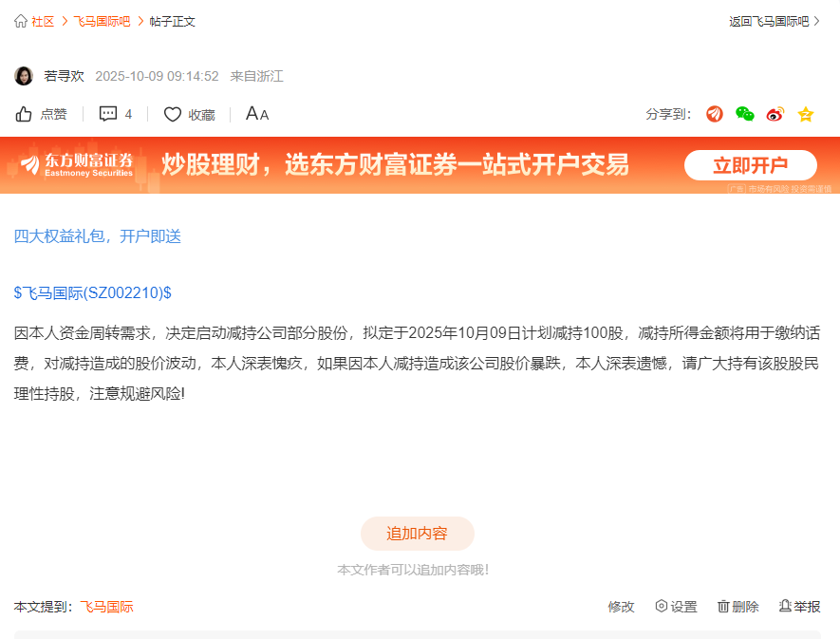Open 四大权益礼包，开户即送 link
This screenshot has height=639, width=840.
(98, 236)
